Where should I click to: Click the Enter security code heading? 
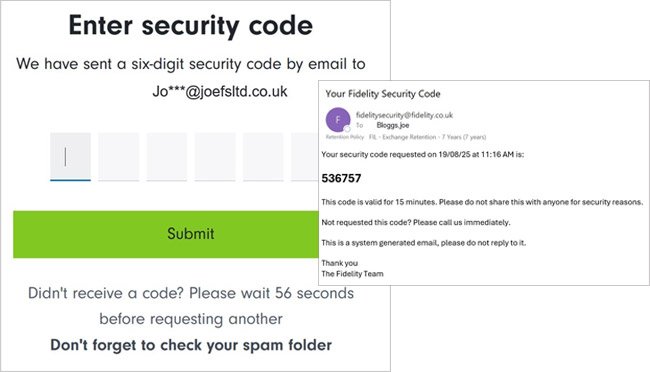191,26
